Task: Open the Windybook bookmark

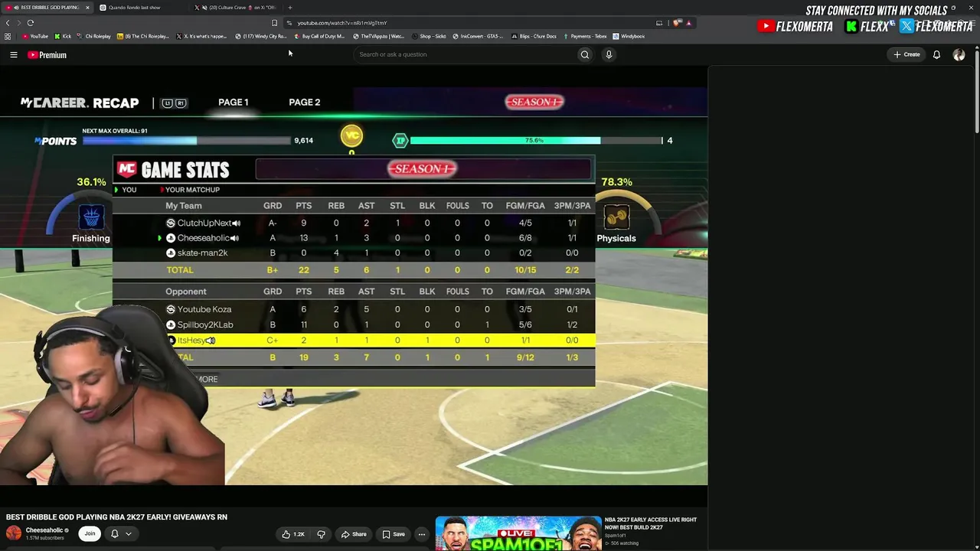Action: [629, 36]
